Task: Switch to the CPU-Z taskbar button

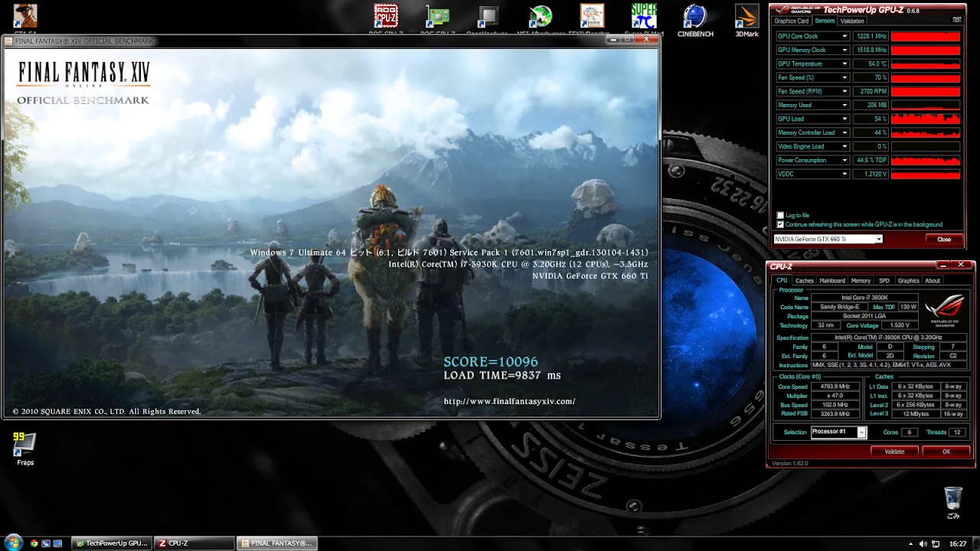Action: [194, 543]
